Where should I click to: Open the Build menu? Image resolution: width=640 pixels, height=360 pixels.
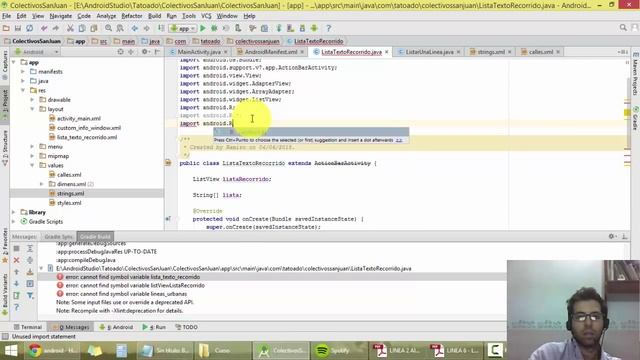coord(154,16)
